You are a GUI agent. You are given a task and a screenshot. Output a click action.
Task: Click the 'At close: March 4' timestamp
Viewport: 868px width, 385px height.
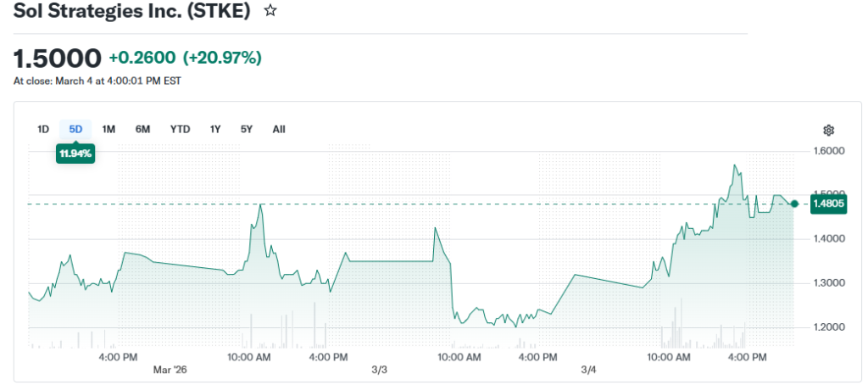97,81
